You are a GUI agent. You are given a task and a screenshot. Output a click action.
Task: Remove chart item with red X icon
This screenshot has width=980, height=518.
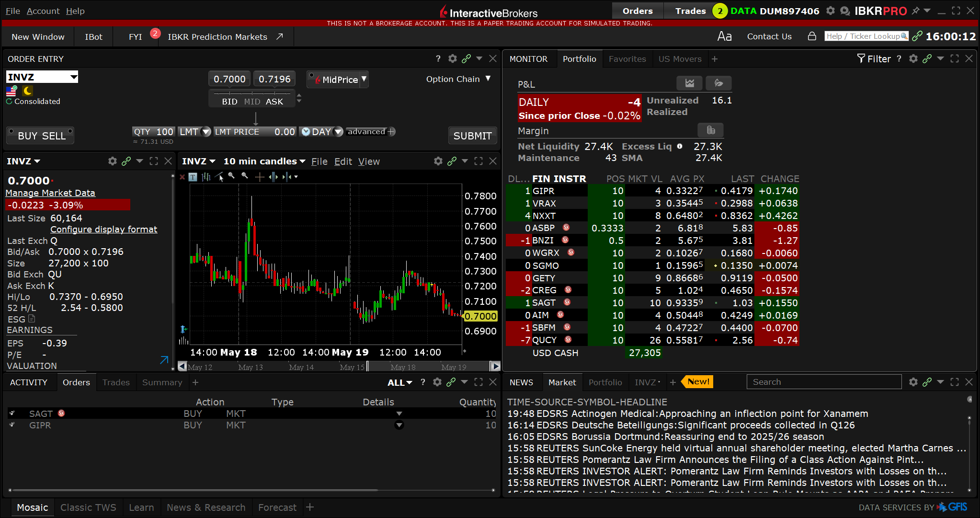tap(182, 177)
